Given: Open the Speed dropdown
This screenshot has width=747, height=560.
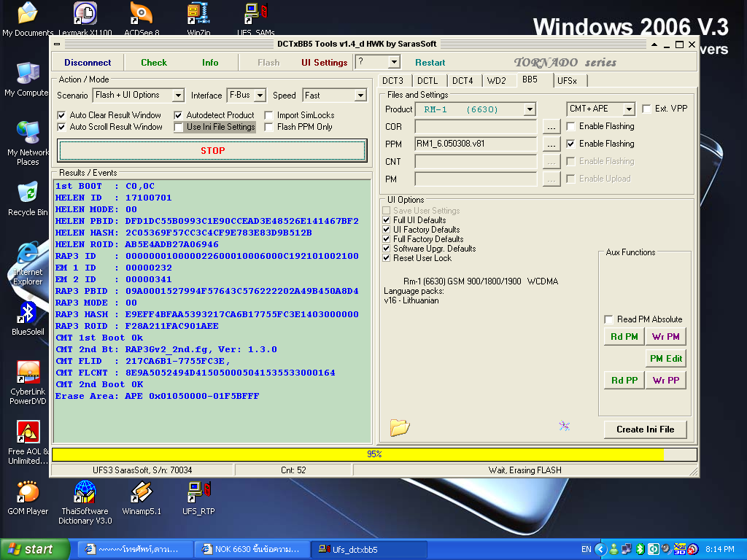Looking at the screenshot, I should point(360,96).
